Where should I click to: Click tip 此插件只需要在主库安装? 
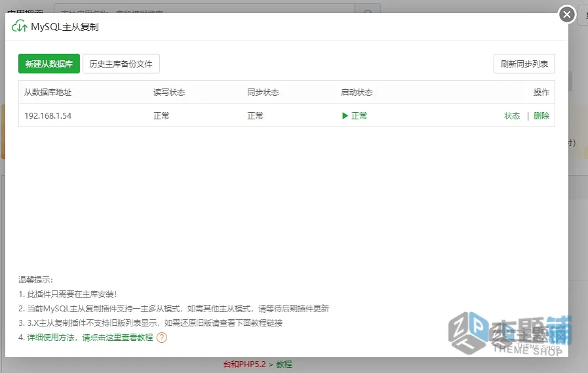(x=68, y=294)
